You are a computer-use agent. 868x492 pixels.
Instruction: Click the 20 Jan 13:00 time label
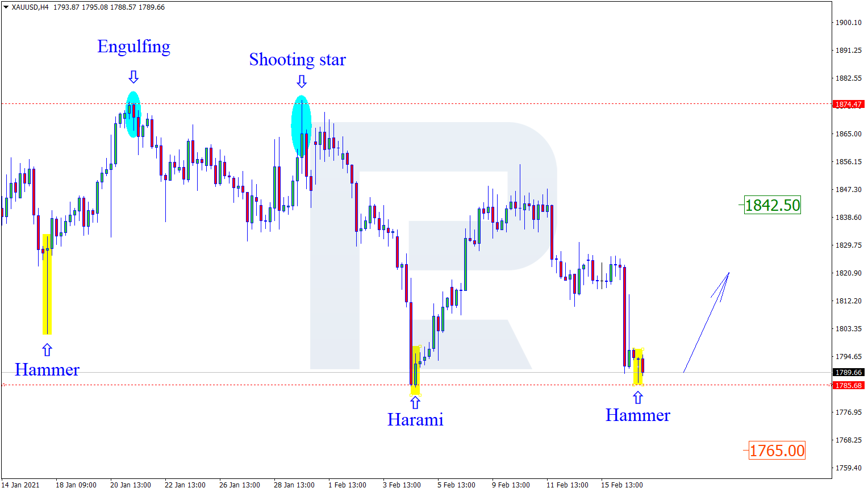tap(131, 485)
